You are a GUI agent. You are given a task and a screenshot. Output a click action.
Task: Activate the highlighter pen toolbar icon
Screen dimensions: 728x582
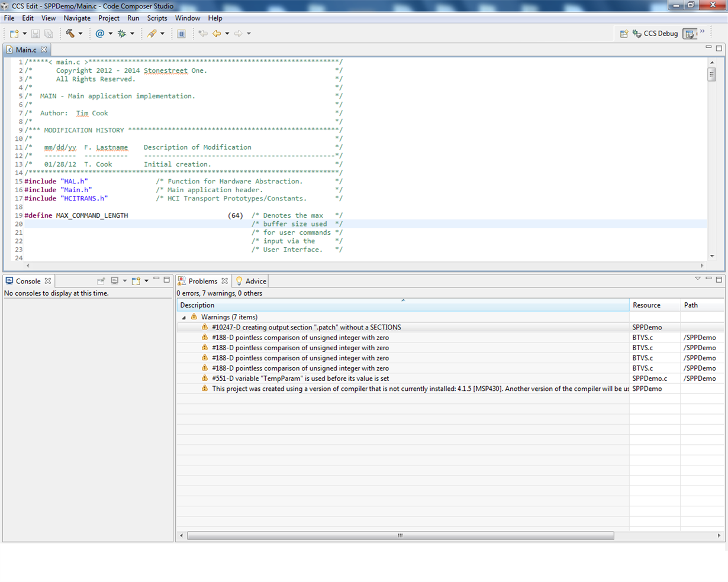tap(152, 34)
